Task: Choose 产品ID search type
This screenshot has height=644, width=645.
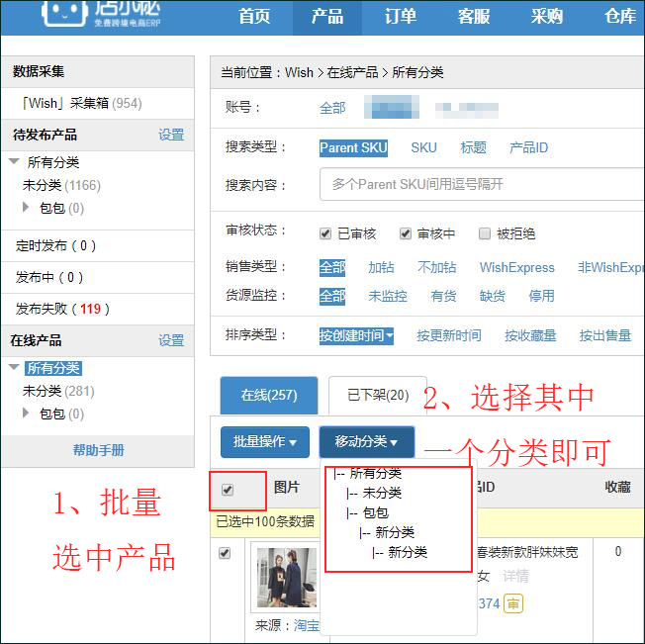Action: point(528,147)
